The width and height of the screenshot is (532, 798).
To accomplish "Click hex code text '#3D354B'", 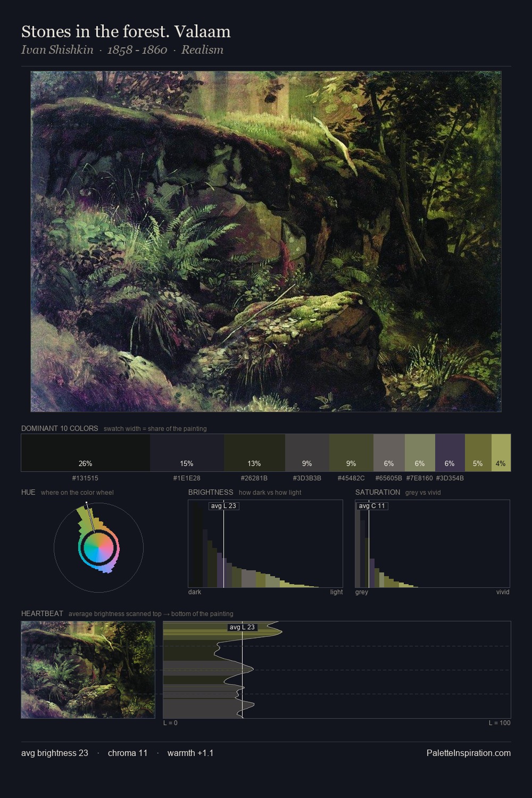I will tap(450, 478).
